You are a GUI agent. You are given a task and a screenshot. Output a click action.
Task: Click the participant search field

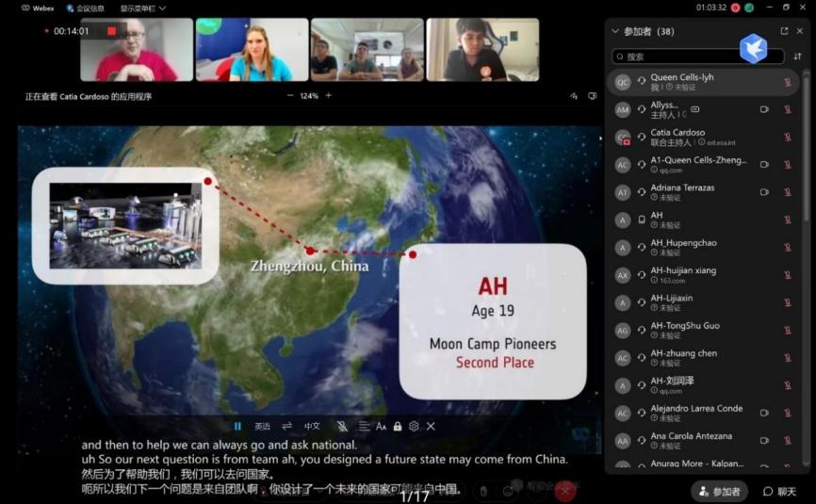697,57
